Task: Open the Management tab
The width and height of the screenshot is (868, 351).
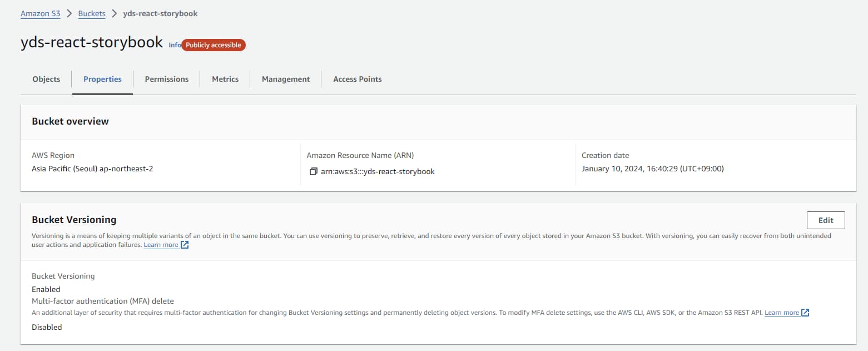Action: (x=286, y=79)
